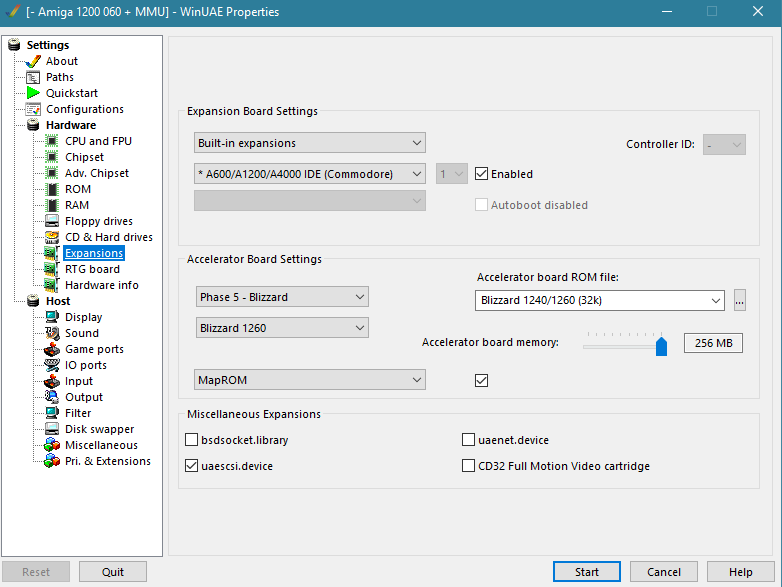Toggle the Autoboot disabled checkbox
The height and width of the screenshot is (587, 782).
click(x=481, y=204)
